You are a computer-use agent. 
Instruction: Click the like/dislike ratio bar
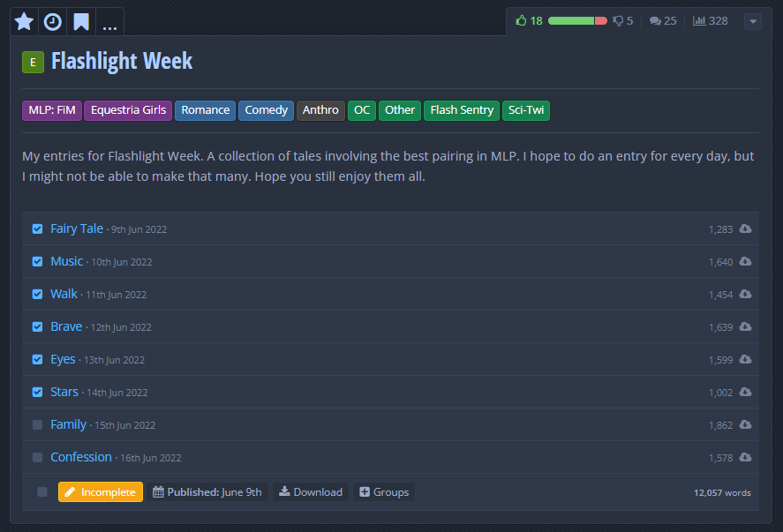(x=577, y=21)
